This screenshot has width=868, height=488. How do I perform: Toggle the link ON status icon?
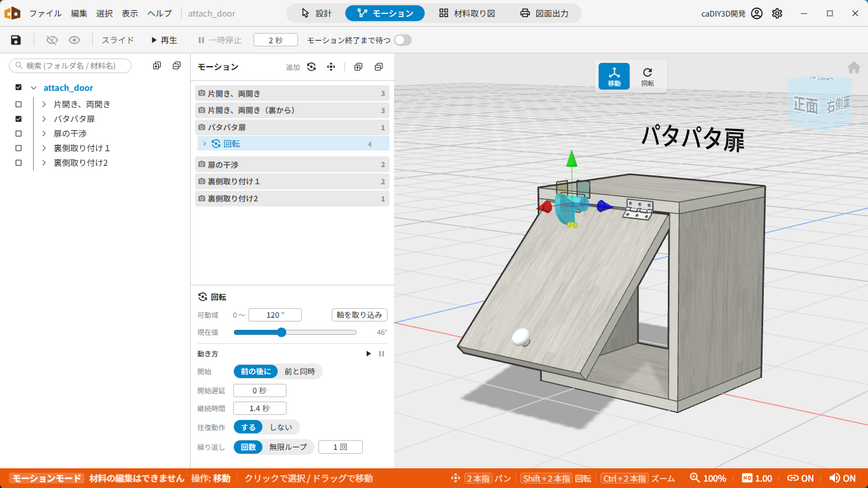800,478
